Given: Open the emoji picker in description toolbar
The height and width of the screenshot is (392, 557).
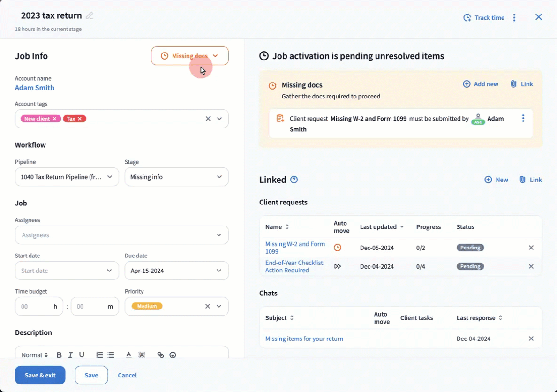Looking at the screenshot, I should [173, 355].
